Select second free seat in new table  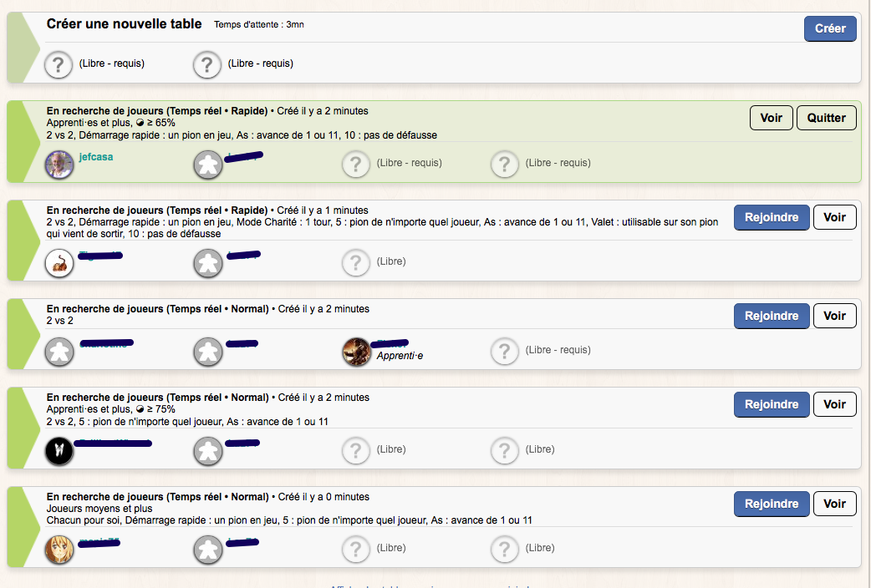pyautogui.click(x=207, y=65)
